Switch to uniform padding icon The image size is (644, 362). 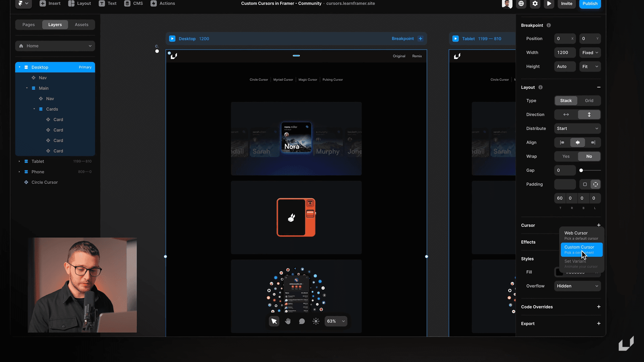click(x=585, y=185)
